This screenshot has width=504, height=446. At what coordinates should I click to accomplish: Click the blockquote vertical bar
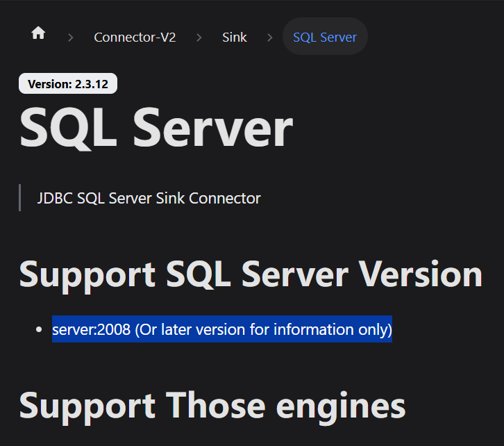20,197
